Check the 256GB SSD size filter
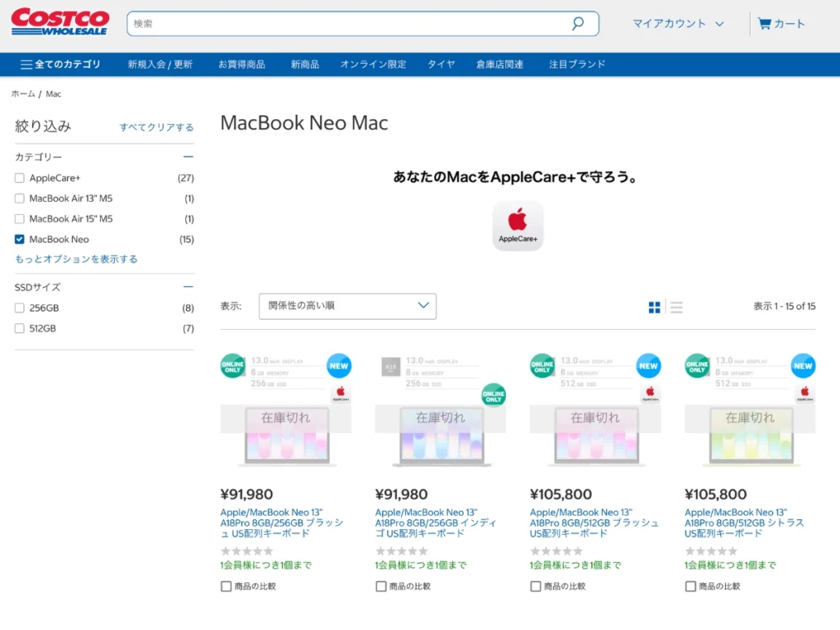Viewport: 840px width, 630px height. coord(20,308)
